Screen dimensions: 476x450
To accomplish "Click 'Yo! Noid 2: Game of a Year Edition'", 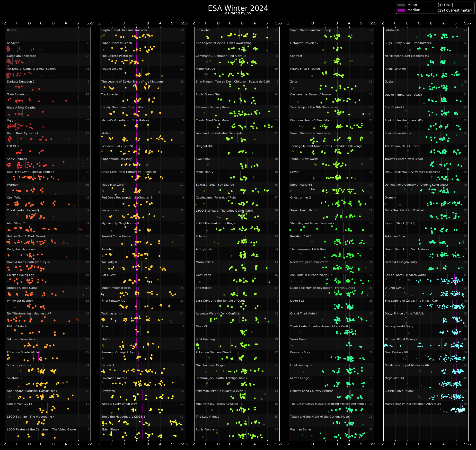I will [31, 69].
